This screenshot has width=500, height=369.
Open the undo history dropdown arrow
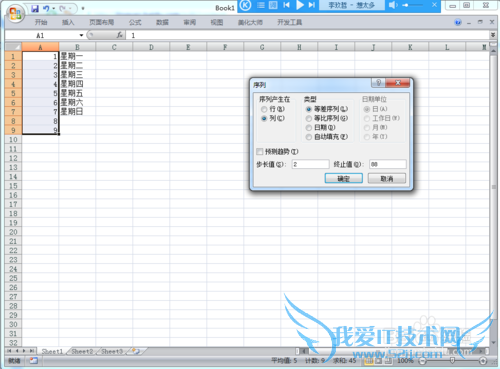coord(53,9)
